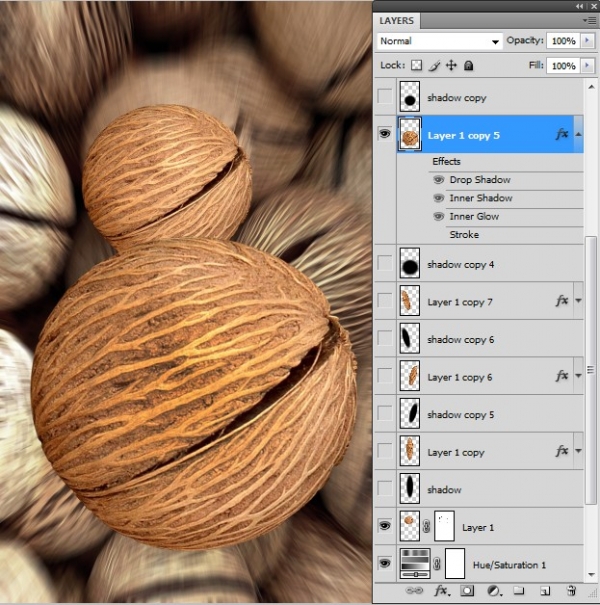
Task: Collapse panel with double-arrow icon
Action: coord(579,7)
